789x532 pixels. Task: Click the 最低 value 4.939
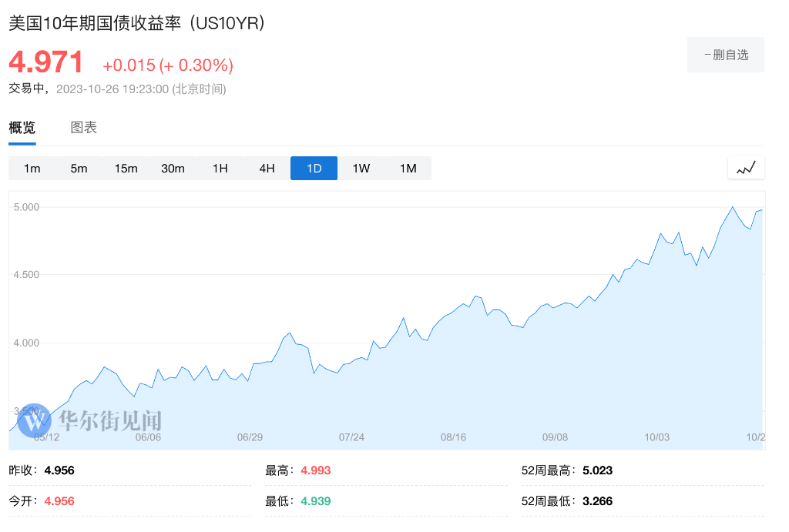(x=315, y=501)
